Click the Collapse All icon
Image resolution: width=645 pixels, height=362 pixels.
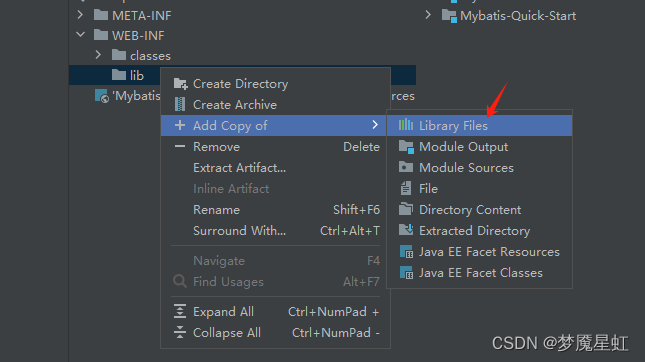180,332
